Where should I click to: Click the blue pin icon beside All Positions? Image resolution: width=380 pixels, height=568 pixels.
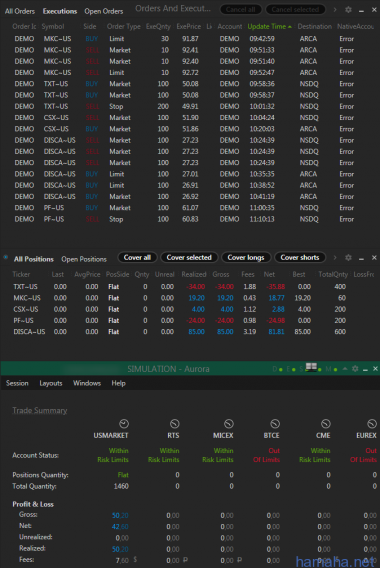click(x=5, y=258)
